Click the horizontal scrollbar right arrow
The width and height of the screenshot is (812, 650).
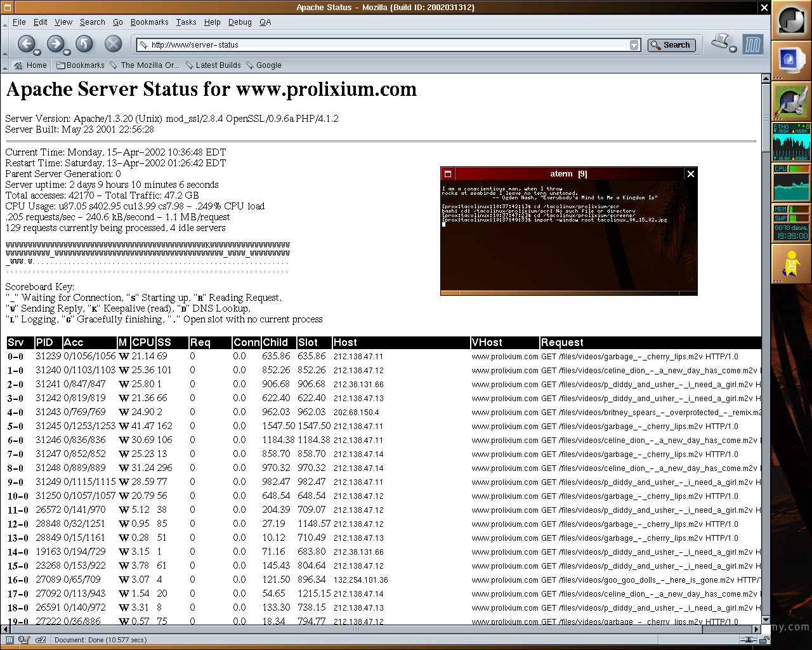[x=756, y=630]
